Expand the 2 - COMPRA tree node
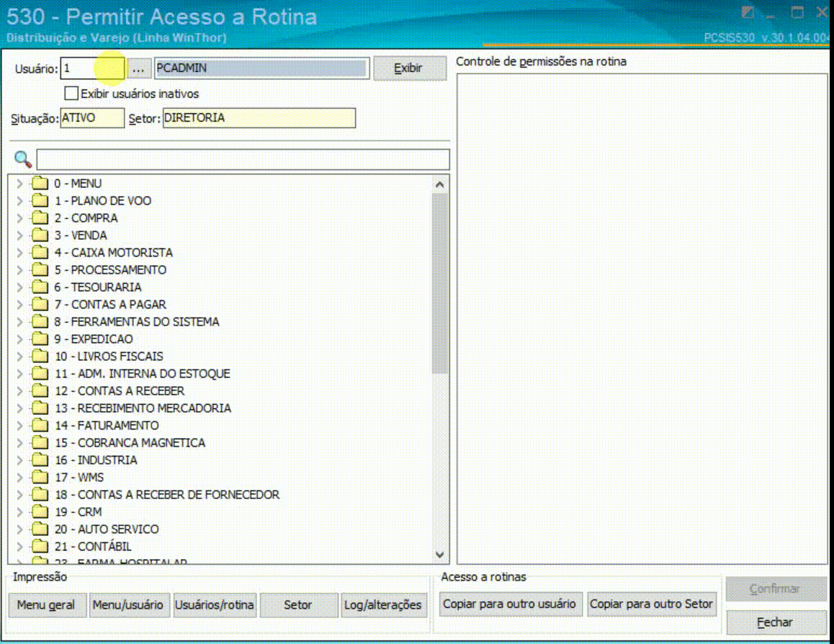Screen dimensions: 834x644 tap(19, 218)
